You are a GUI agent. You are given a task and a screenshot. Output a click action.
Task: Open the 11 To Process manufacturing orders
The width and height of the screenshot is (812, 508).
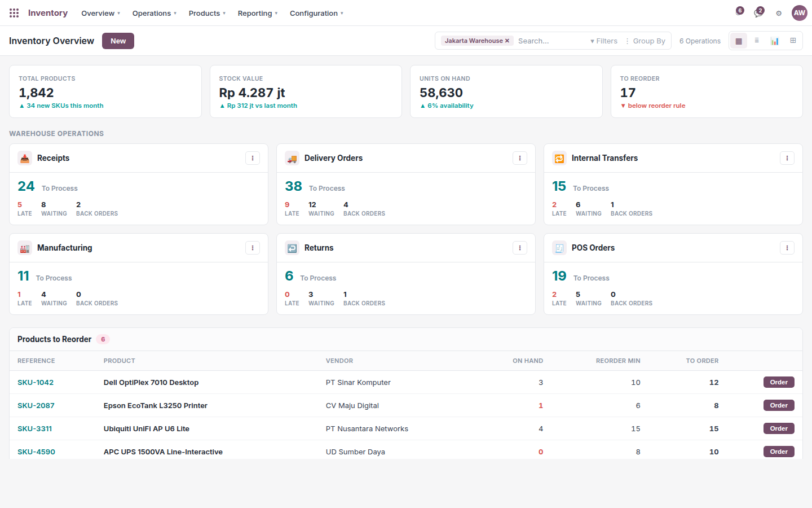tap(45, 276)
